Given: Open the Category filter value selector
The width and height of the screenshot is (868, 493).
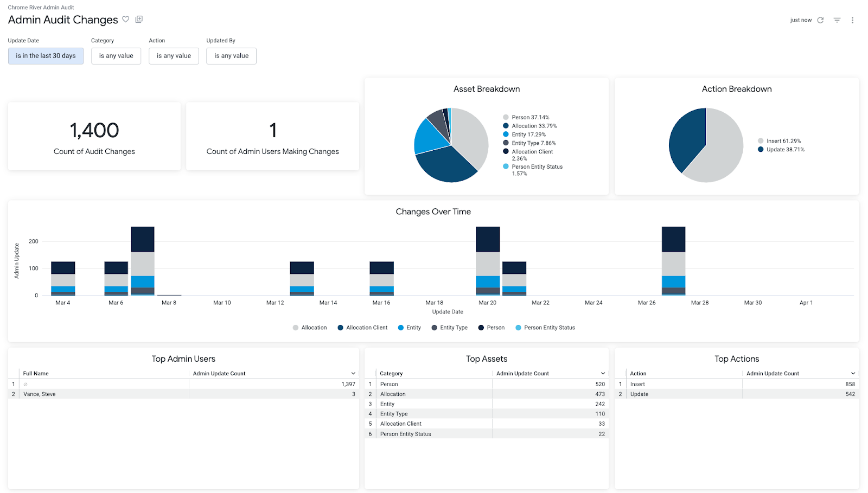Looking at the screenshot, I should click(116, 55).
